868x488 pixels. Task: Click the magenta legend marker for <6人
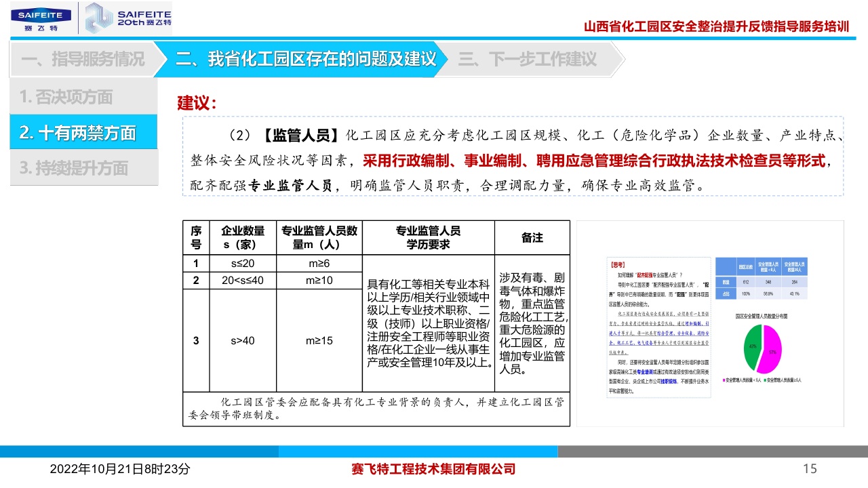point(724,382)
